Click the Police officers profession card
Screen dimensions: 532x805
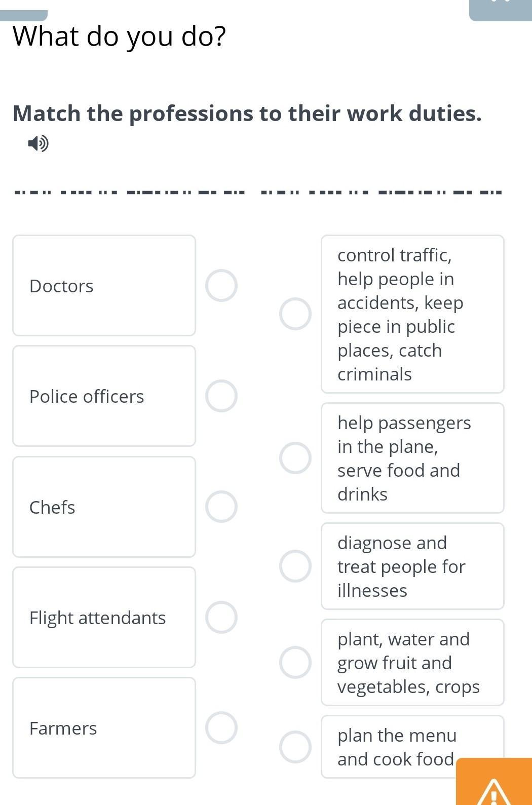click(x=104, y=396)
